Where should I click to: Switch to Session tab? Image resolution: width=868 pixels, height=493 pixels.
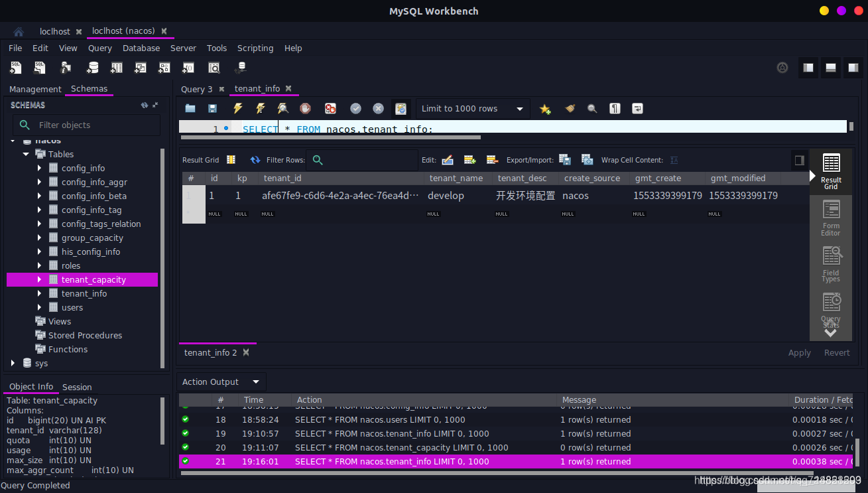[77, 387]
